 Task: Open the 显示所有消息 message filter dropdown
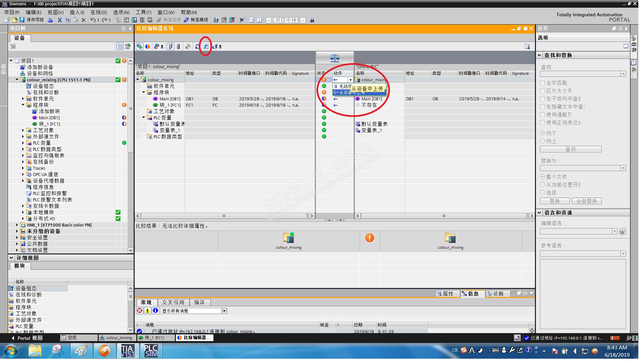click(x=224, y=311)
